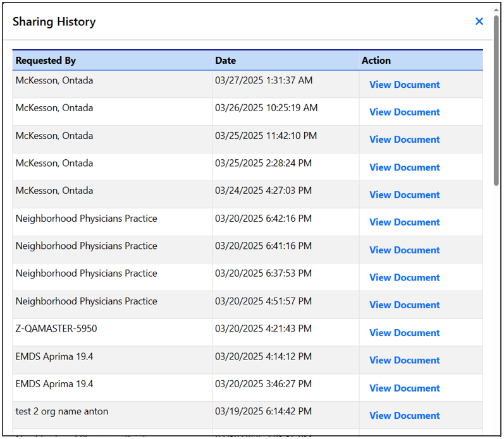The image size is (504, 439).
Task: Click the Requested By column header
Action: point(46,61)
